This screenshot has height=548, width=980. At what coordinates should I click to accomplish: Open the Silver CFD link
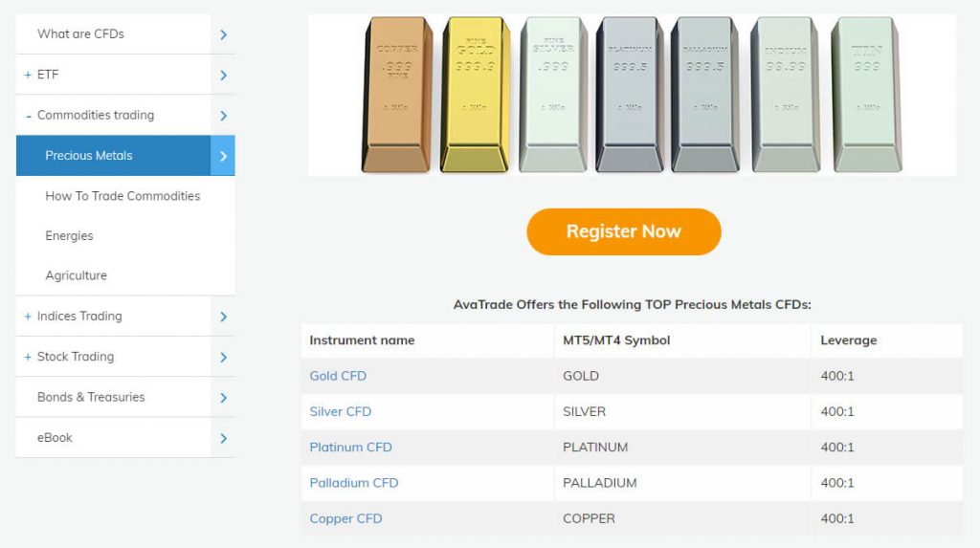pos(340,411)
